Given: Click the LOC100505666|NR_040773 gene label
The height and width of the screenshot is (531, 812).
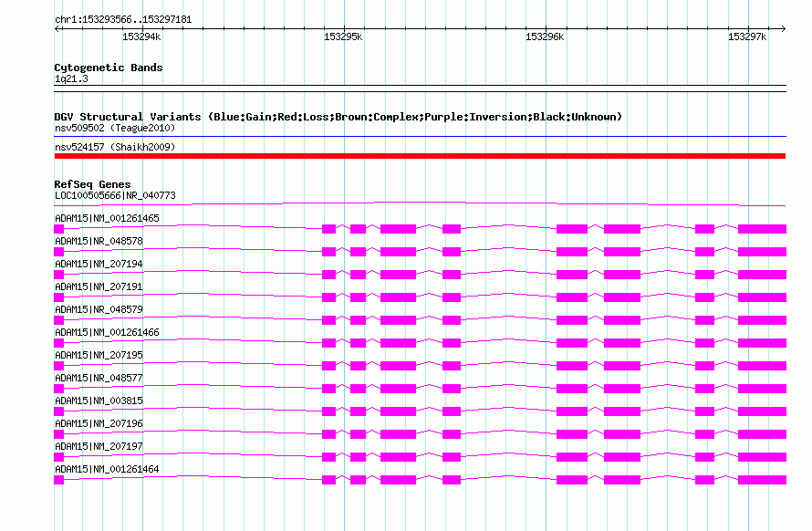Looking at the screenshot, I should tap(115, 195).
